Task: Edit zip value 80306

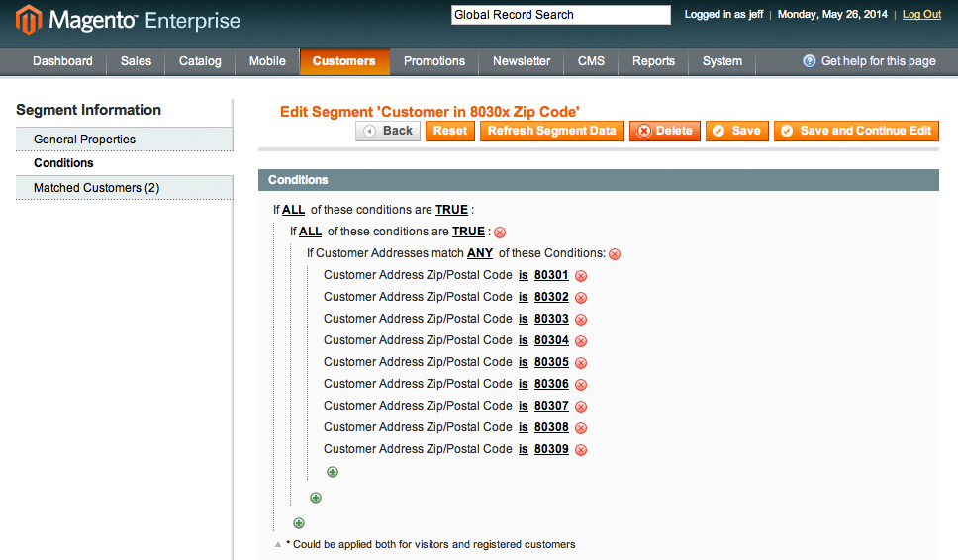Action: [551, 384]
